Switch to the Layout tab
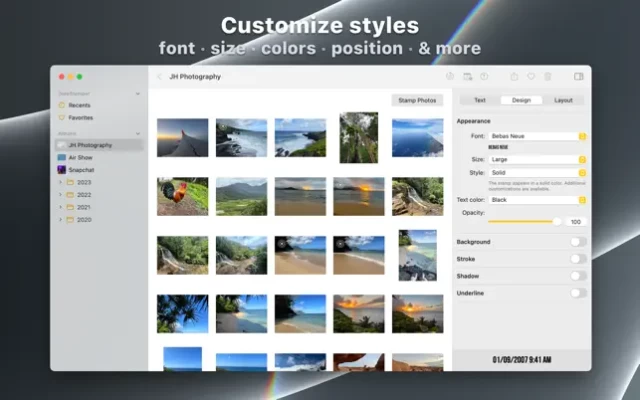This screenshot has height=400, width=640. tap(563, 100)
